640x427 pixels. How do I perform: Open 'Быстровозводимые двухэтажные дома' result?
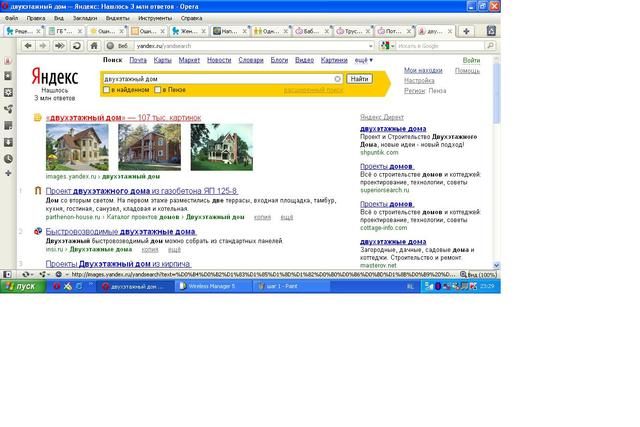pyautogui.click(x=121, y=231)
